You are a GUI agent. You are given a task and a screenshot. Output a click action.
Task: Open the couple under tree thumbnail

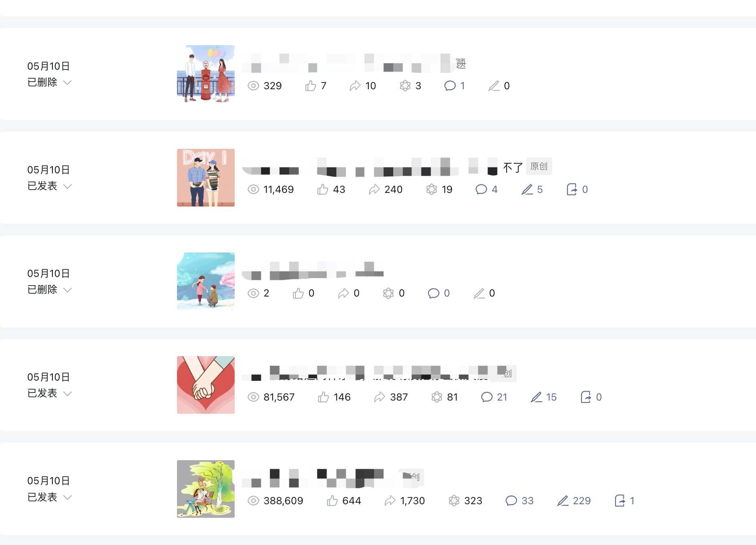pyautogui.click(x=206, y=489)
